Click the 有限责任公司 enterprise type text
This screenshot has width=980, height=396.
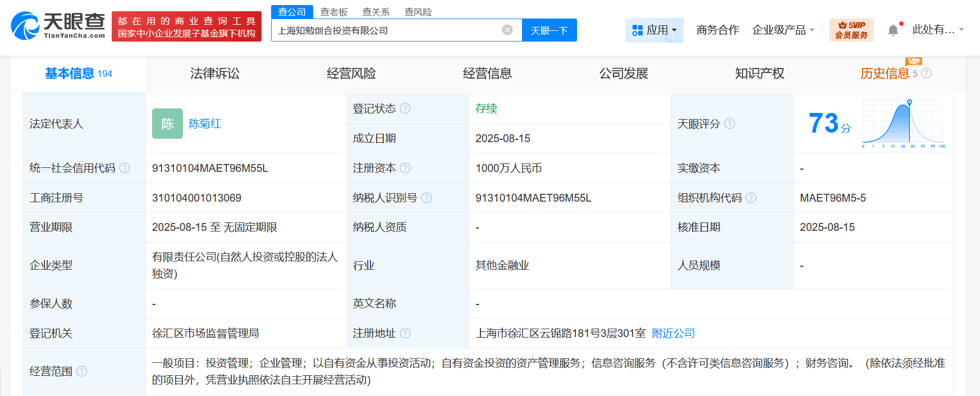[x=245, y=265]
